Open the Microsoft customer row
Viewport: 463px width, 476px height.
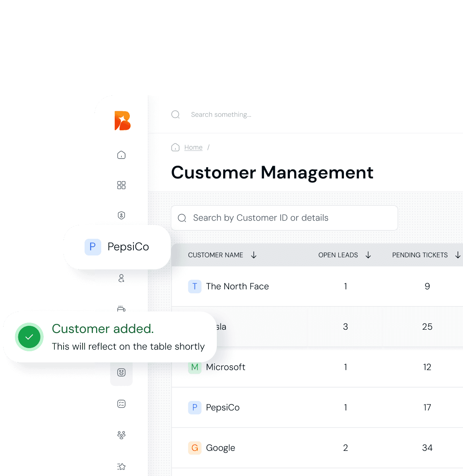[x=226, y=367]
